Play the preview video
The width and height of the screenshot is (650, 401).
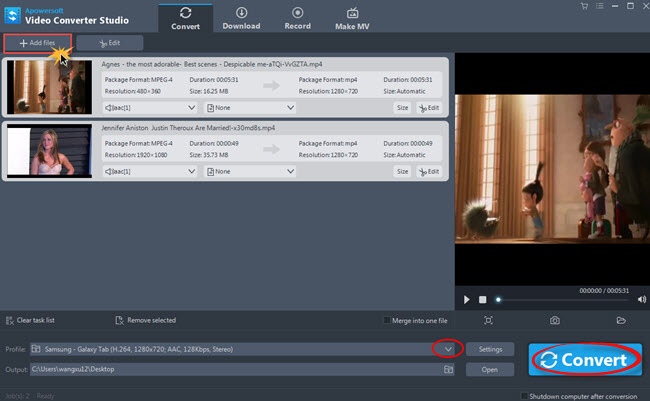(x=466, y=299)
